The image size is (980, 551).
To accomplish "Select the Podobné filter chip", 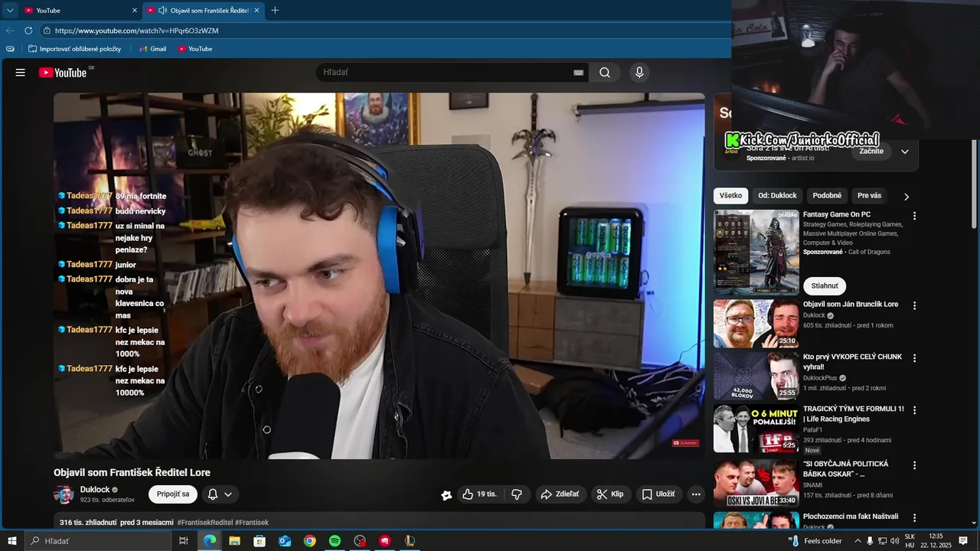I will click(827, 196).
